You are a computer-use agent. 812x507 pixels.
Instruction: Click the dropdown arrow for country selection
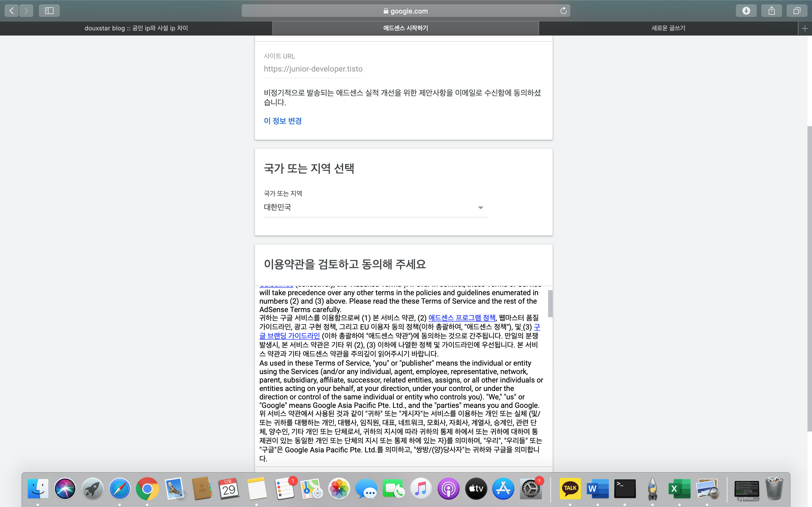(480, 208)
